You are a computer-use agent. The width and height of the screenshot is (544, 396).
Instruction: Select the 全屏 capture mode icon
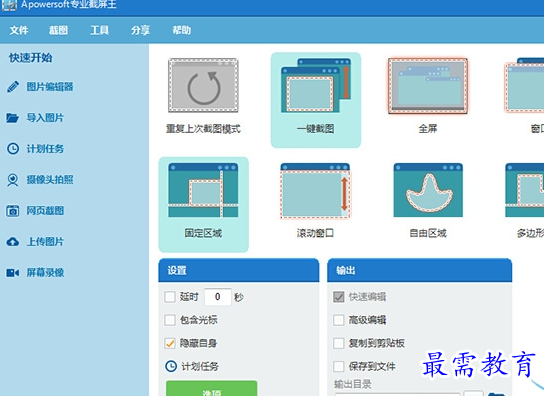tap(428, 86)
